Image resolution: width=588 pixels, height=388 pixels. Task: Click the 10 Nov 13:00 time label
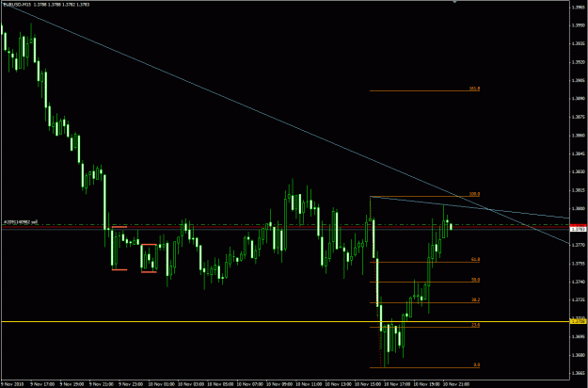click(x=339, y=384)
